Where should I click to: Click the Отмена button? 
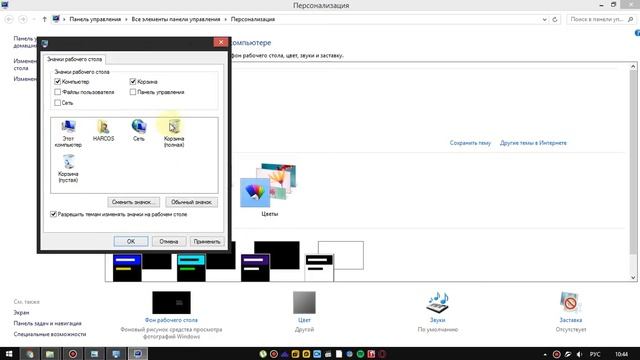point(169,241)
